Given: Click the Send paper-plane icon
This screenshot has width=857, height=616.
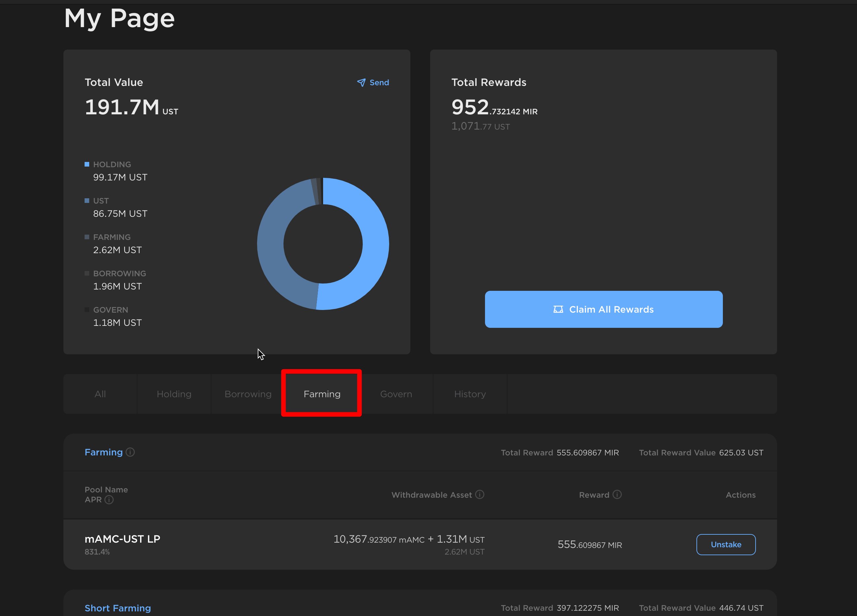Looking at the screenshot, I should [361, 82].
